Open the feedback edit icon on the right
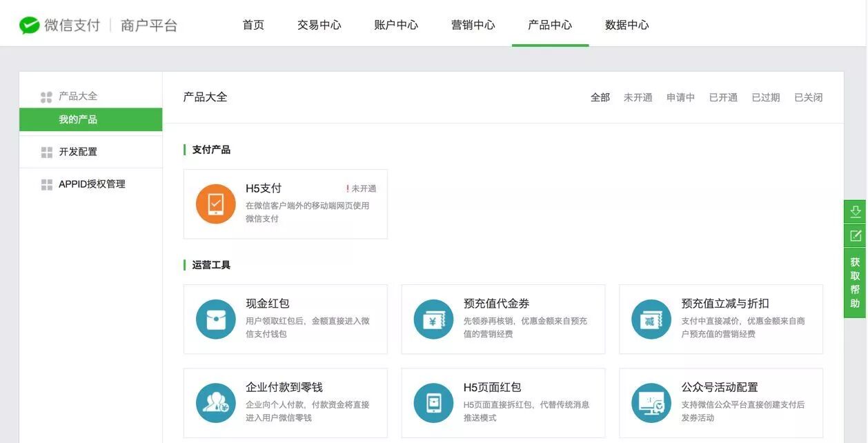 coord(856,235)
